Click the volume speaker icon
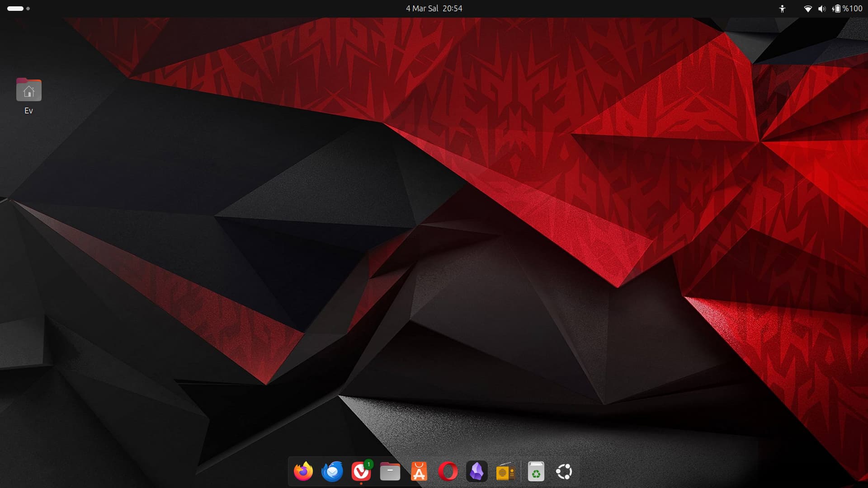This screenshot has height=488, width=868. coord(821,9)
